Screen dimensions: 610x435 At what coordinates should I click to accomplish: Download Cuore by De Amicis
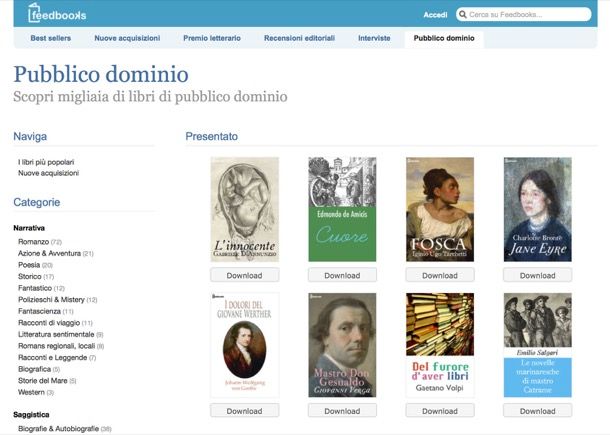(x=342, y=275)
